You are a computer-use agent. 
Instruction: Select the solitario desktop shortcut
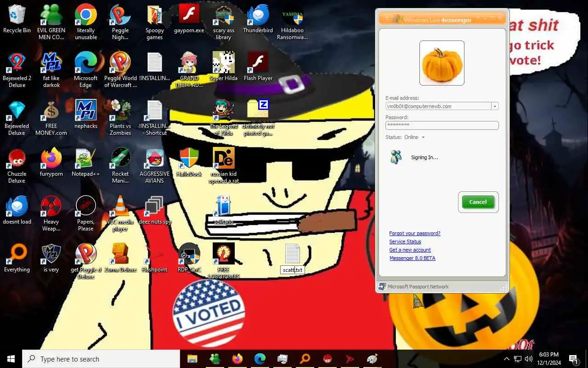tap(224, 210)
